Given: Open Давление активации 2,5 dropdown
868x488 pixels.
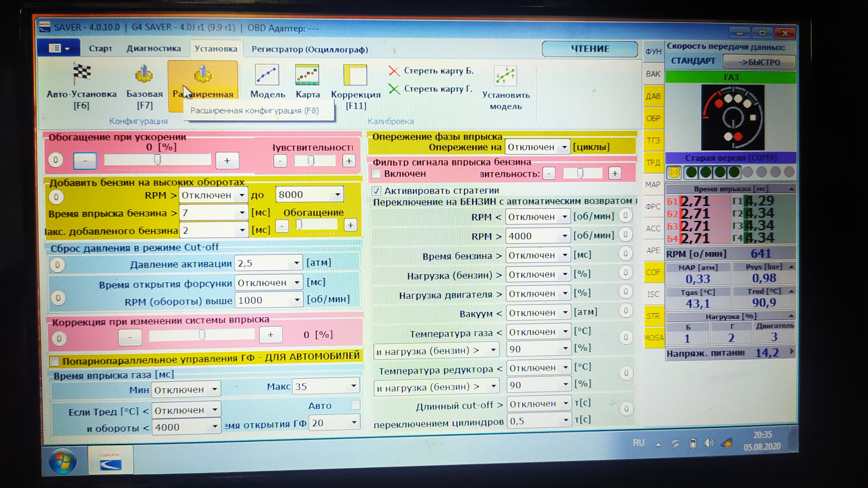Looking at the screenshot, I should click(296, 263).
